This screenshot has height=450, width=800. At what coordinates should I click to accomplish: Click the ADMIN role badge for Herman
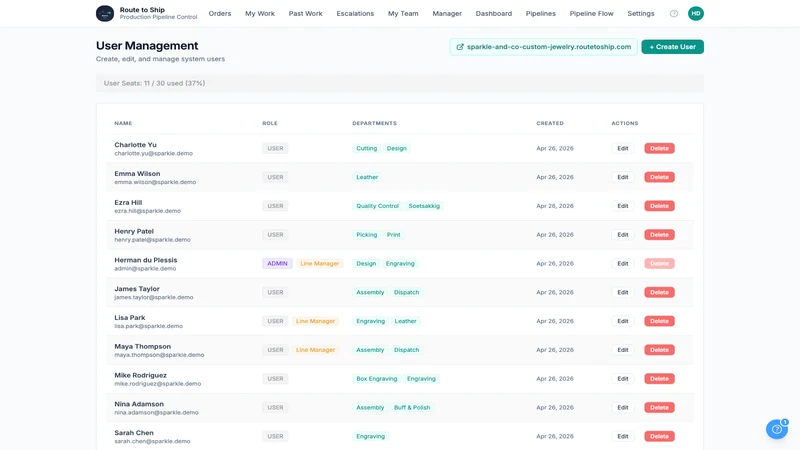pyautogui.click(x=278, y=264)
